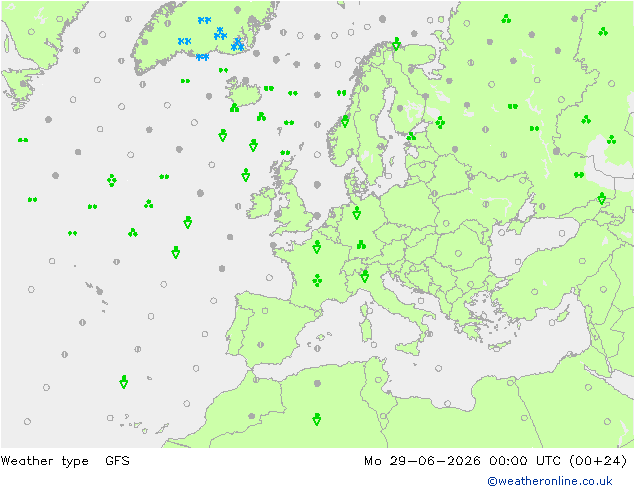This screenshot has width=634, height=490.
Task: Select the shower symbol over northern Italy
Action: pyautogui.click(x=364, y=276)
